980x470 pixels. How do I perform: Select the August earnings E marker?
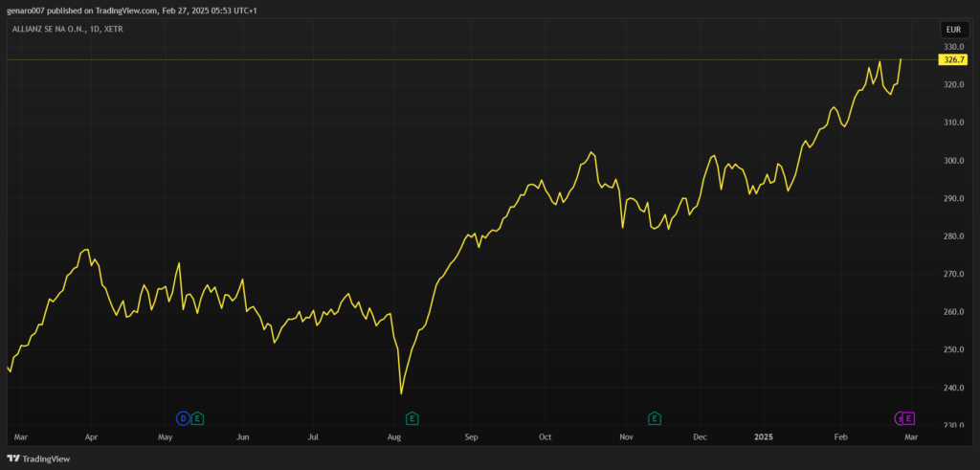412,418
